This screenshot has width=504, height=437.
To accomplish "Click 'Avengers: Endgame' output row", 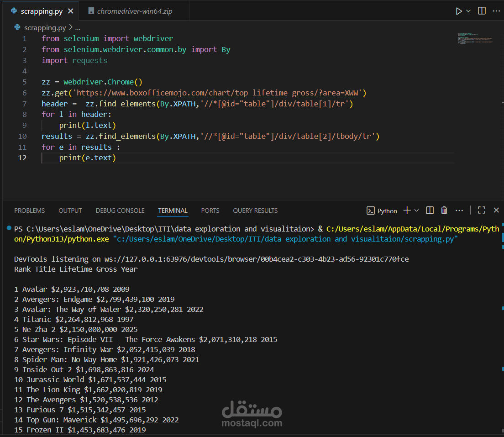I will [94, 300].
